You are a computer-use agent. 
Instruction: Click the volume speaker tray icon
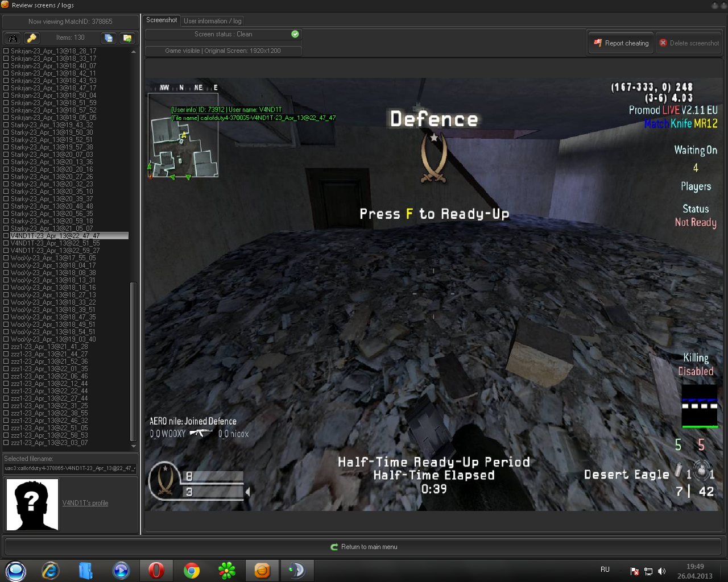click(x=661, y=571)
